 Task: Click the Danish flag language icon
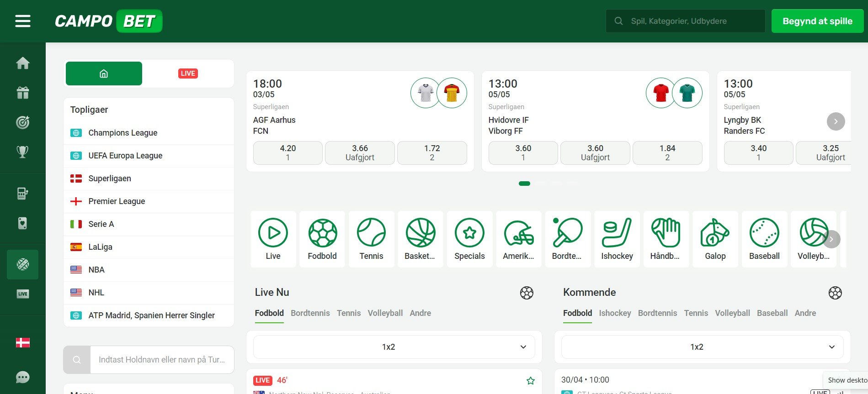click(22, 342)
